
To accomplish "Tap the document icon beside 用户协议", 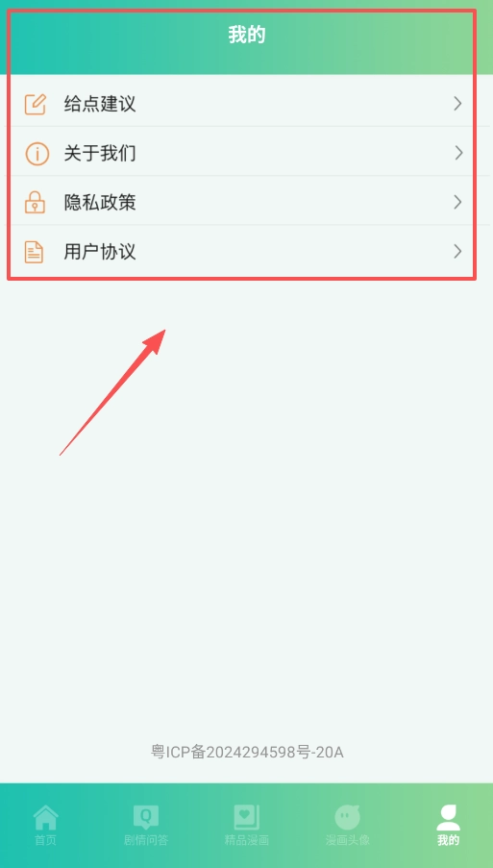I will tap(35, 252).
